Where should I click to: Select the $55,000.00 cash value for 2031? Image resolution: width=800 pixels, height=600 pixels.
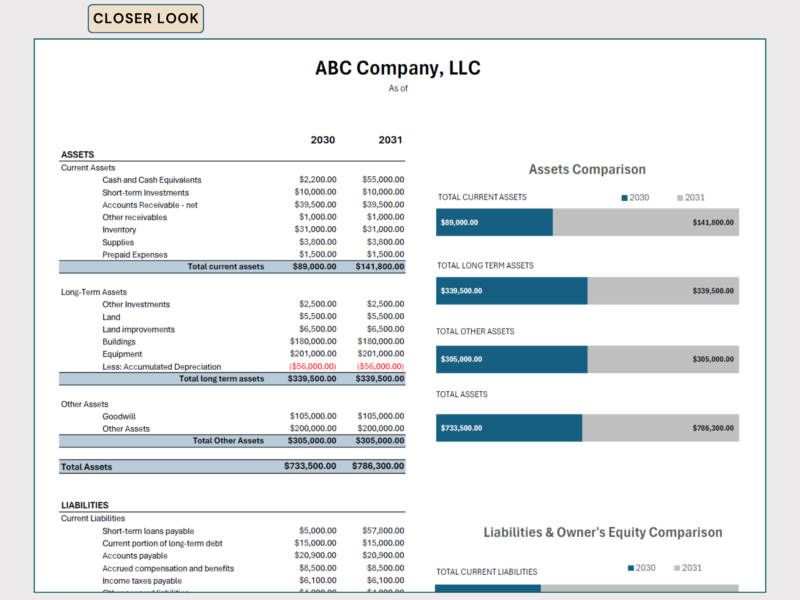383,180
